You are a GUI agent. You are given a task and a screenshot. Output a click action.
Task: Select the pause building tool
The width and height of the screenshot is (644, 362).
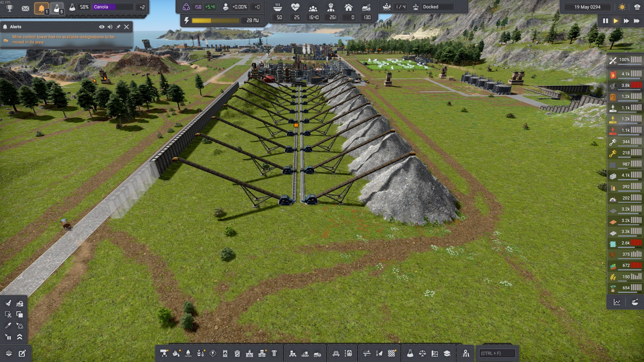[x=8, y=337]
